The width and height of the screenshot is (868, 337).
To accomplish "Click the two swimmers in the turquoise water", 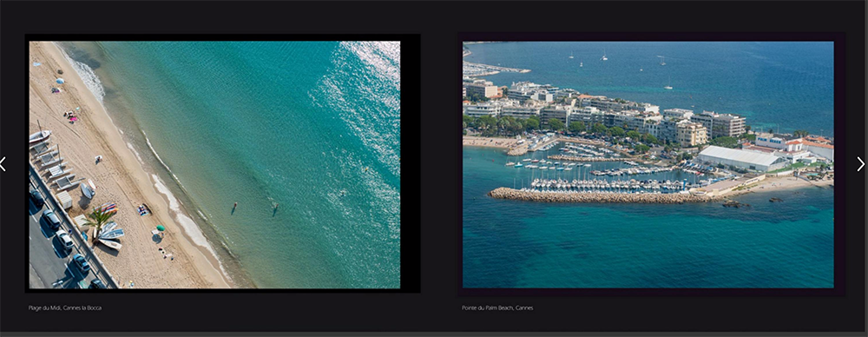I will point(254,208).
